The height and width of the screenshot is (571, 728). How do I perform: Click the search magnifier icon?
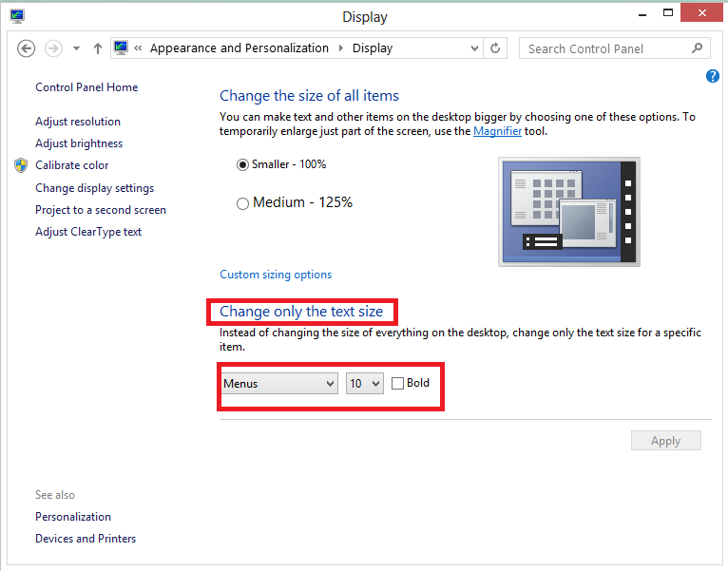(697, 48)
